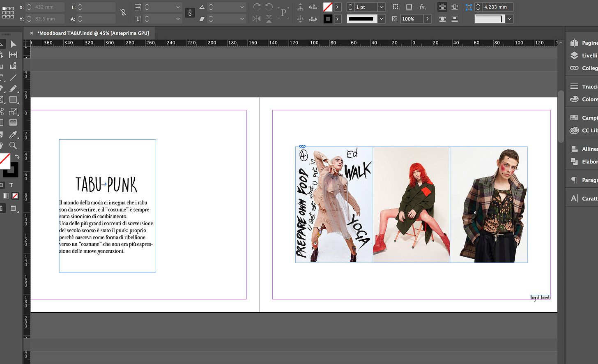598x364 pixels.
Task: Enable Apply None color button
Action: point(15,196)
